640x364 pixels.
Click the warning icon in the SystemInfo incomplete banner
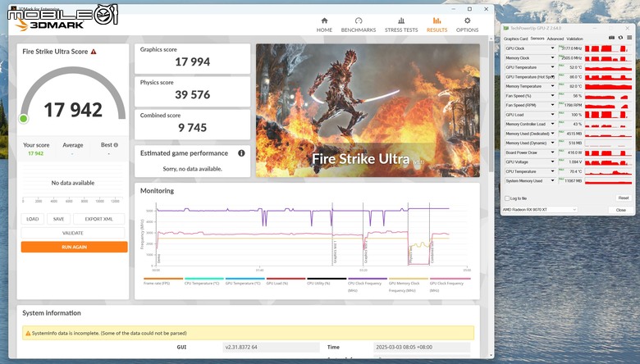[28, 333]
